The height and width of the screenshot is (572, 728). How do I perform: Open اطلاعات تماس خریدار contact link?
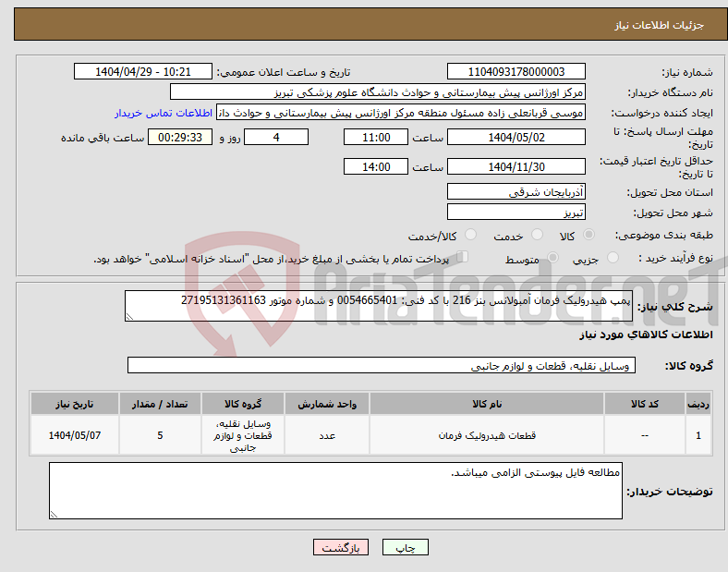pyautogui.click(x=164, y=113)
